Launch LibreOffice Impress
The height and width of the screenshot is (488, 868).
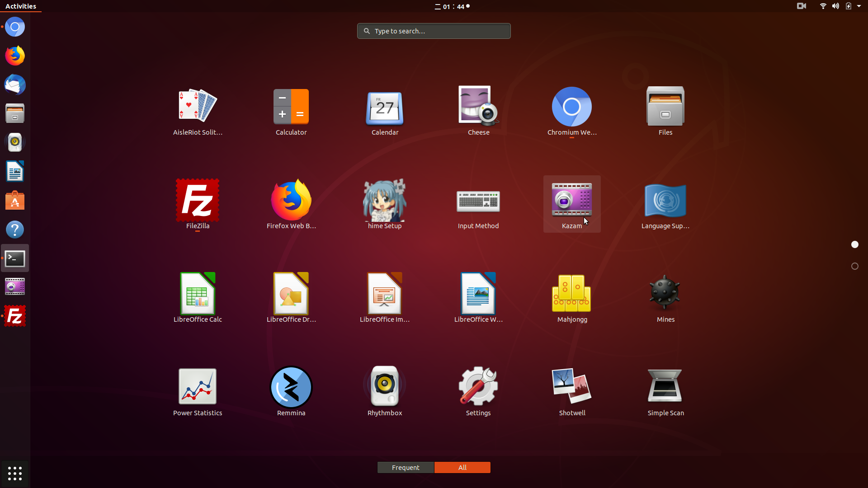(385, 298)
